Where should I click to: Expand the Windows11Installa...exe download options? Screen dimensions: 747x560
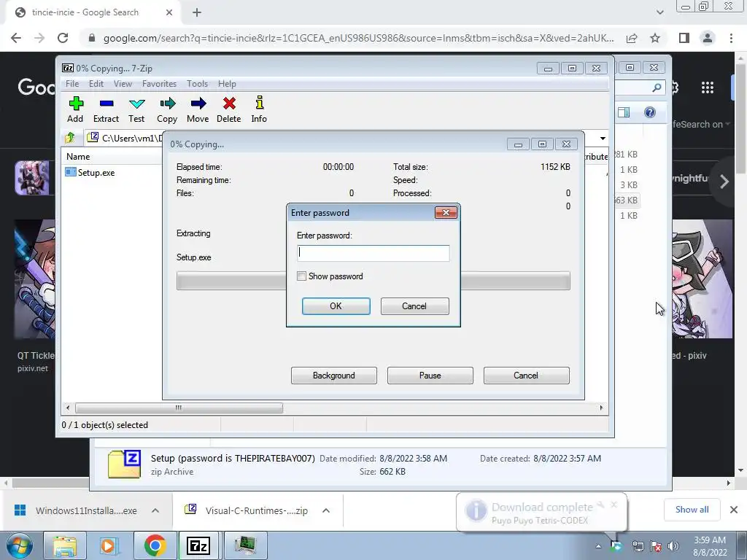(155, 510)
